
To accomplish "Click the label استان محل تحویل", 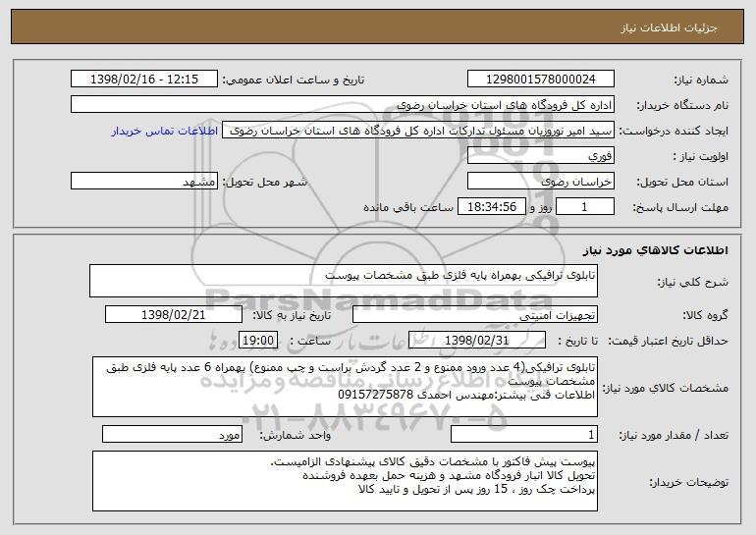I will [x=682, y=183].
